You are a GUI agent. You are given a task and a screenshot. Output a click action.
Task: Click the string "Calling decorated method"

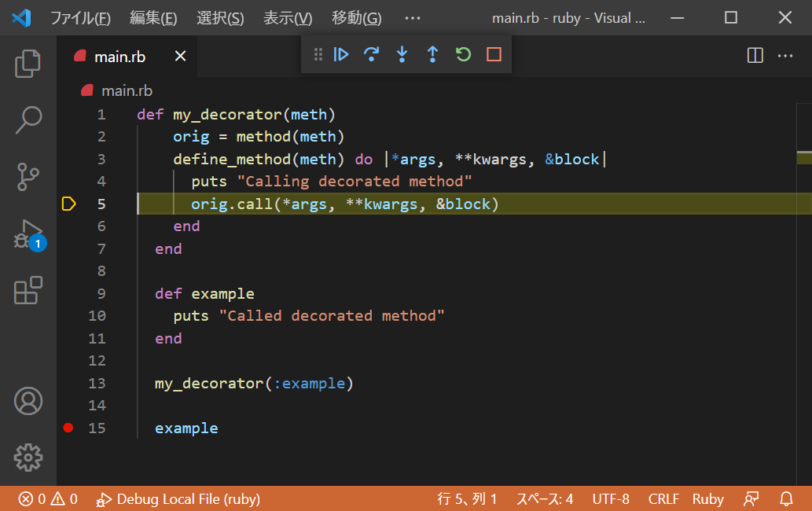click(x=355, y=181)
